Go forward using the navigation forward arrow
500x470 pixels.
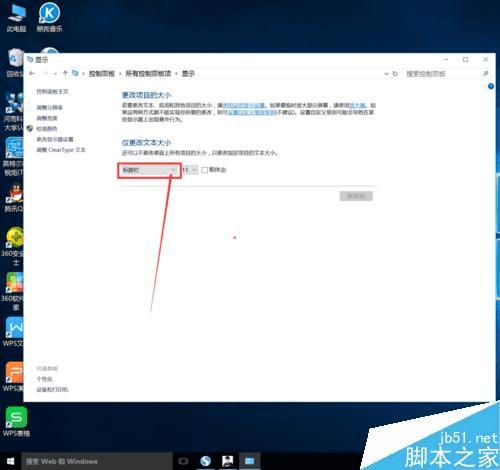click(46, 73)
